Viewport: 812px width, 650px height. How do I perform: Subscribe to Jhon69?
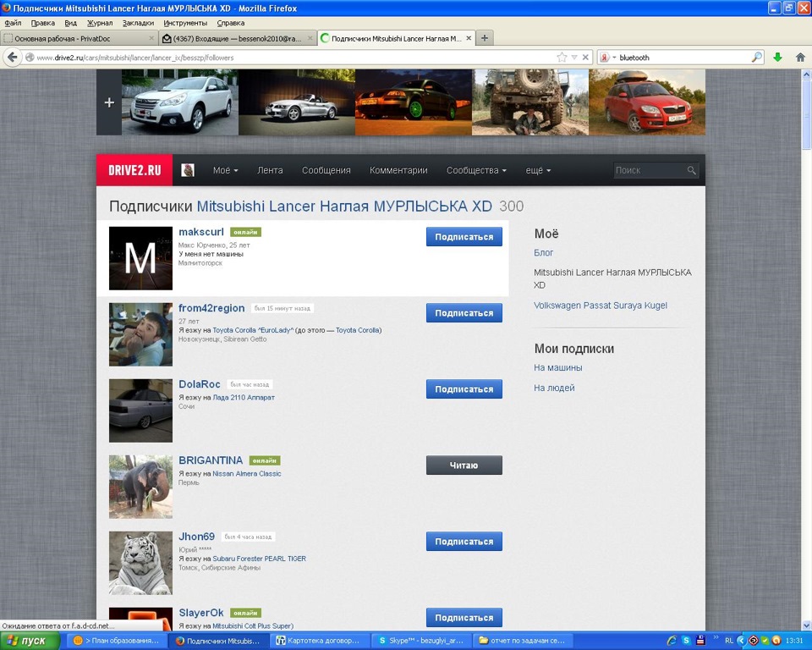pyautogui.click(x=464, y=541)
